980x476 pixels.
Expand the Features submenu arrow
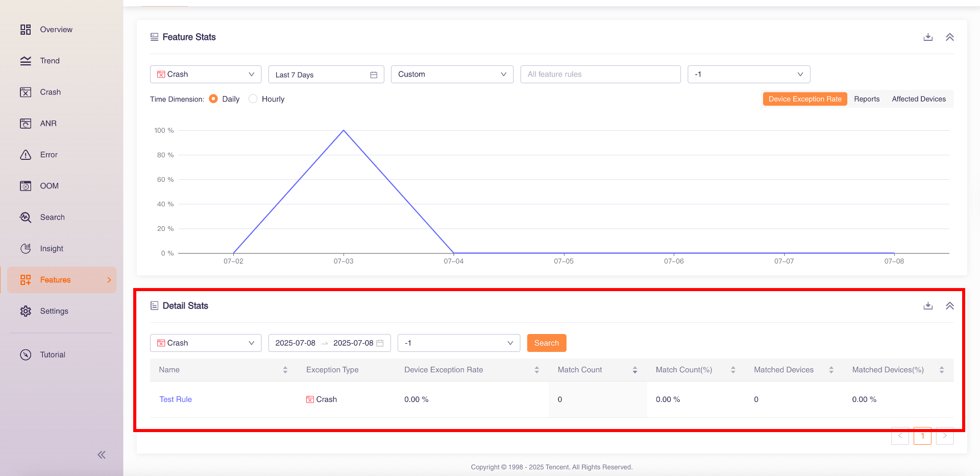109,280
